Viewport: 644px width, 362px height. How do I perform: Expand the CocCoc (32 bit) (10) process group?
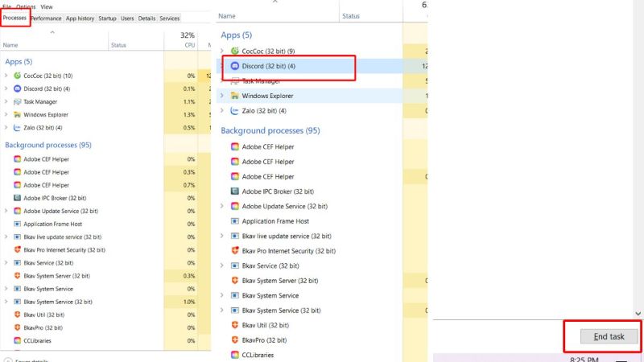point(6,76)
